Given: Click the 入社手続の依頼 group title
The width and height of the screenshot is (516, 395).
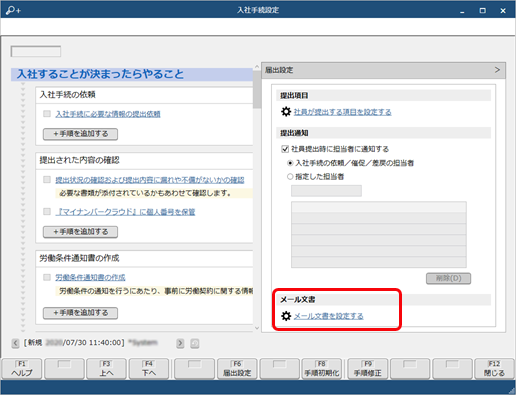Looking at the screenshot, I should pyautogui.click(x=68, y=95).
